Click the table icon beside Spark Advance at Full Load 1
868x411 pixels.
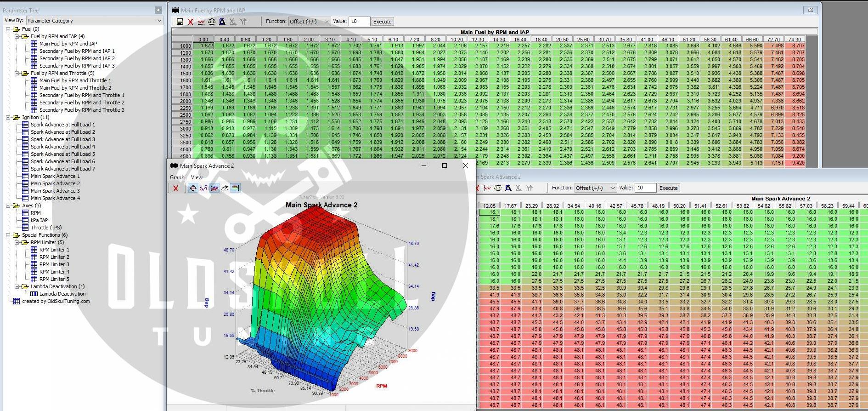[25, 125]
